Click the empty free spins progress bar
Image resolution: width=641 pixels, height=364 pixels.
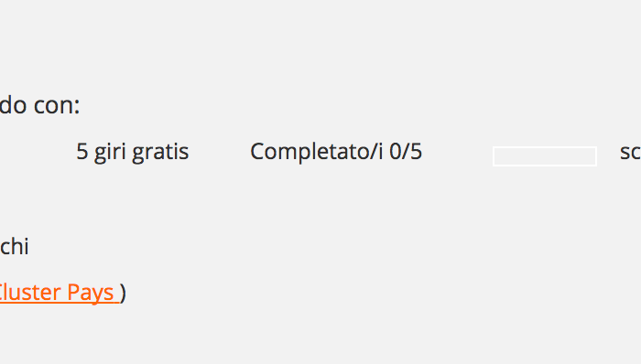[545, 156]
